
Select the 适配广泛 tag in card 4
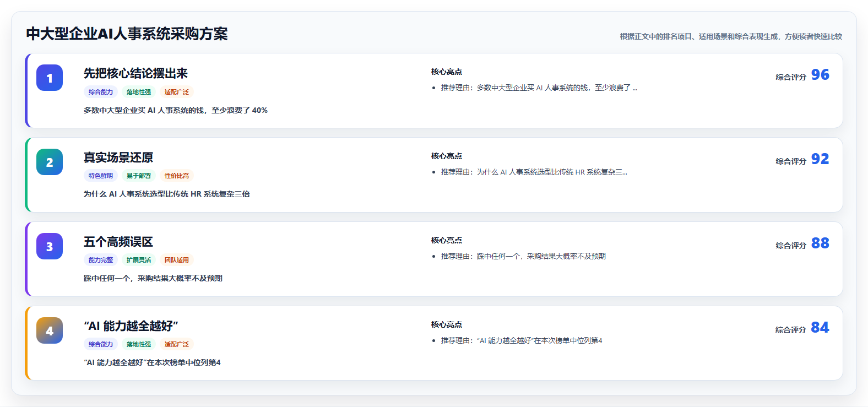pos(177,344)
